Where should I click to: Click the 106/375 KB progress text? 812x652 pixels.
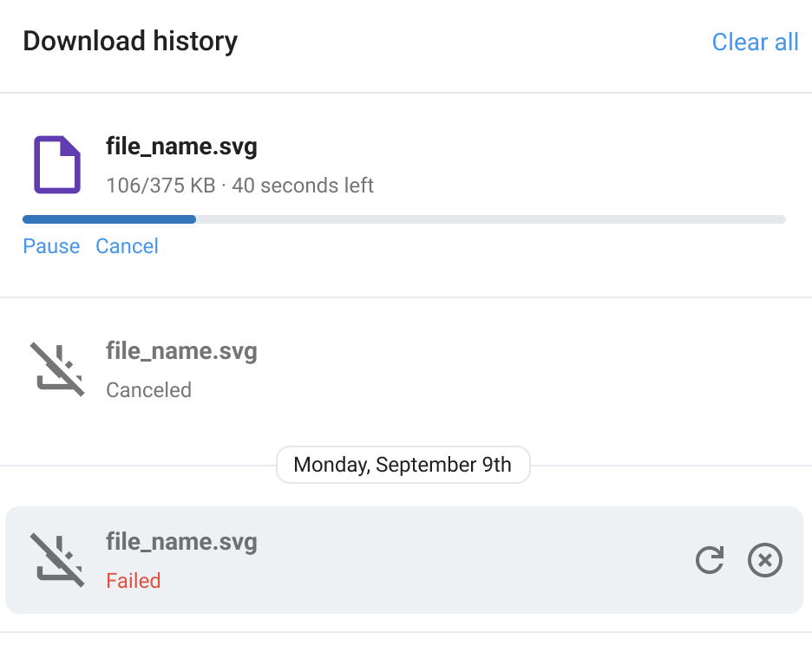tap(160, 186)
